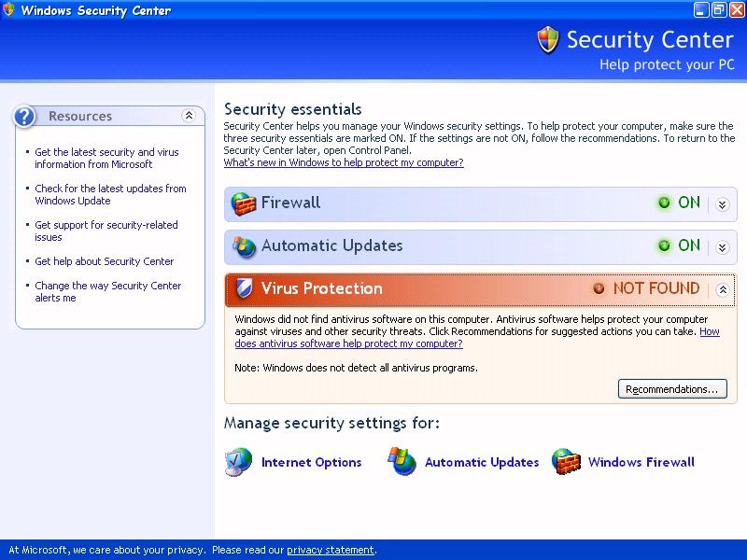Click the Windows Firewall brick icon at bottom

(566, 461)
